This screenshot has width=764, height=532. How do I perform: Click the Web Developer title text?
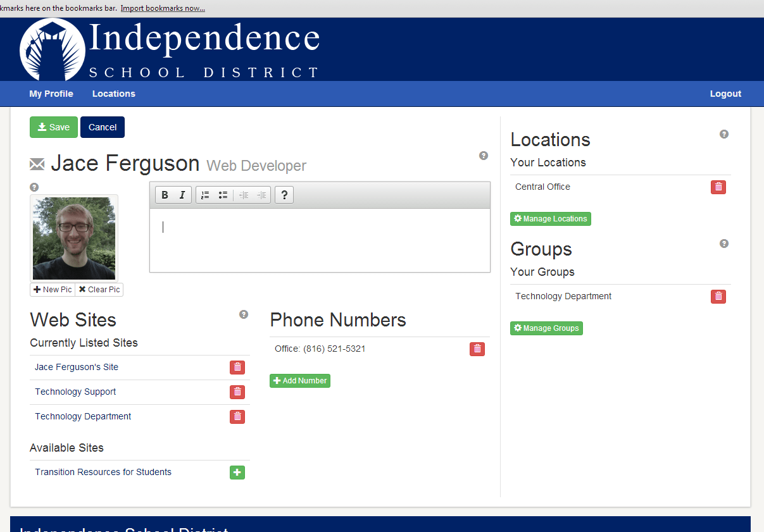tap(256, 166)
